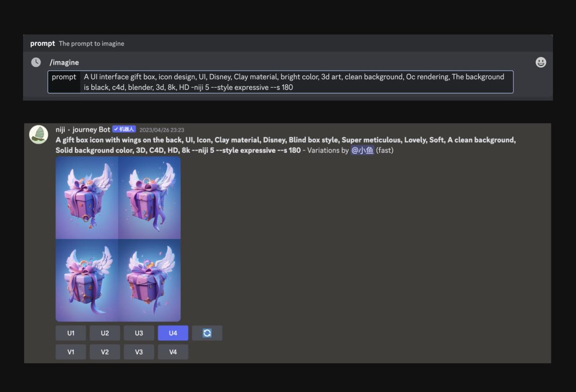Screen dimensions: 576x392
Task: Click the message timestamp 2023/04/26 23:23
Action: tap(162, 130)
